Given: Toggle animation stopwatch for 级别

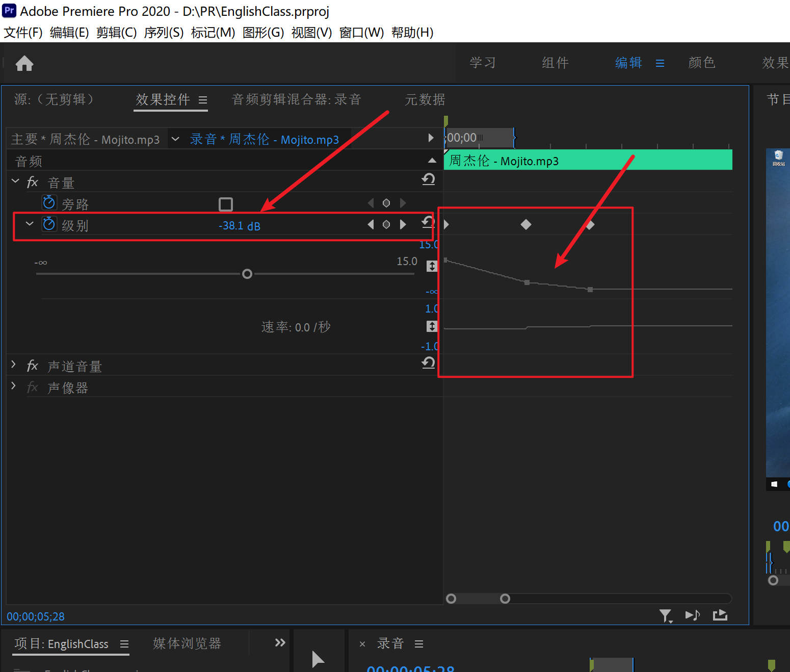Looking at the screenshot, I should coord(49,224).
